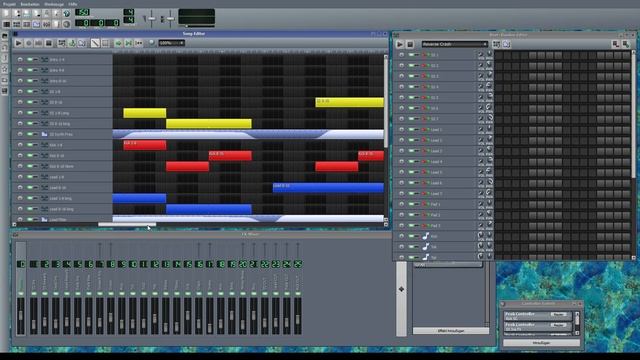Stop playback in Song Editor
640x360 pixels.
(x=49, y=43)
